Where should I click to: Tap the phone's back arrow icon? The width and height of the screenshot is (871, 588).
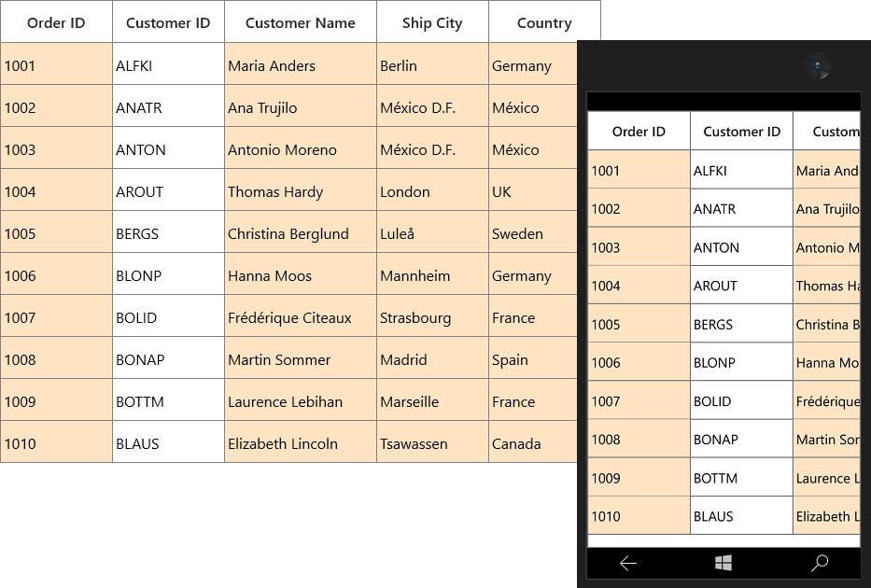click(x=628, y=563)
